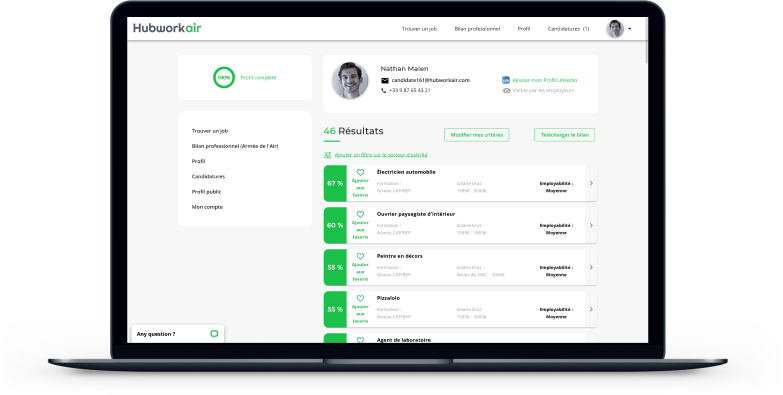Viewport: 783px width, 395px height.
Task: Click the filter sliders icon
Action: (x=328, y=155)
